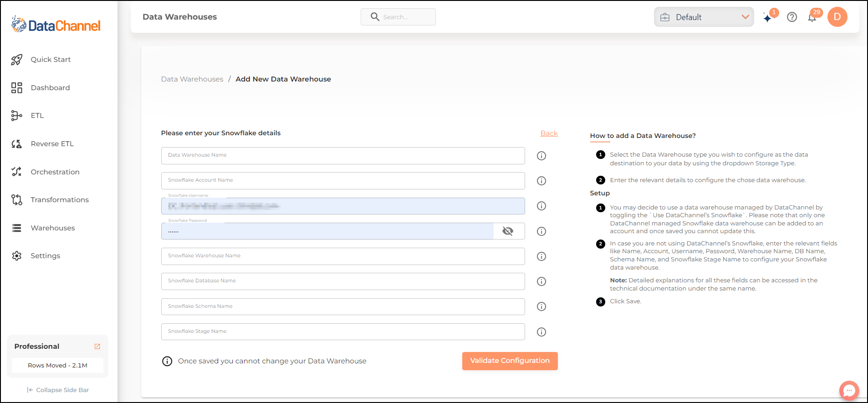Click 'How to add a Data Warehouse?' heading
The height and width of the screenshot is (403, 868).
(x=643, y=136)
